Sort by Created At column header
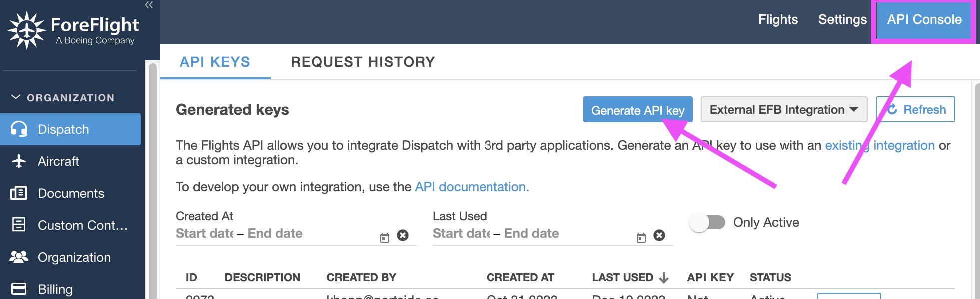 [x=520, y=277]
